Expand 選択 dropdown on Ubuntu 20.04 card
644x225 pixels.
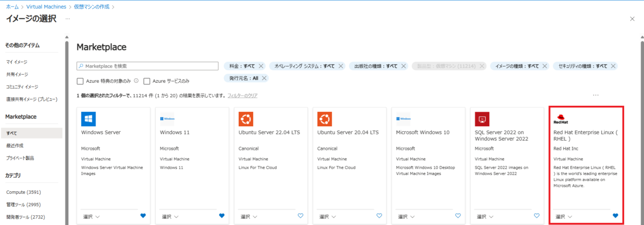point(328,216)
